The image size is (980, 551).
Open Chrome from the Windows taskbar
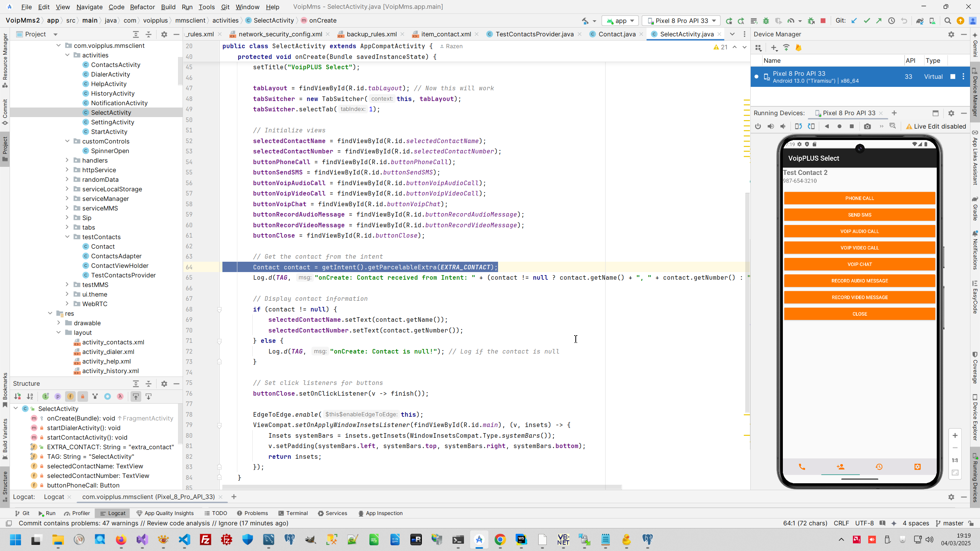[x=500, y=540]
